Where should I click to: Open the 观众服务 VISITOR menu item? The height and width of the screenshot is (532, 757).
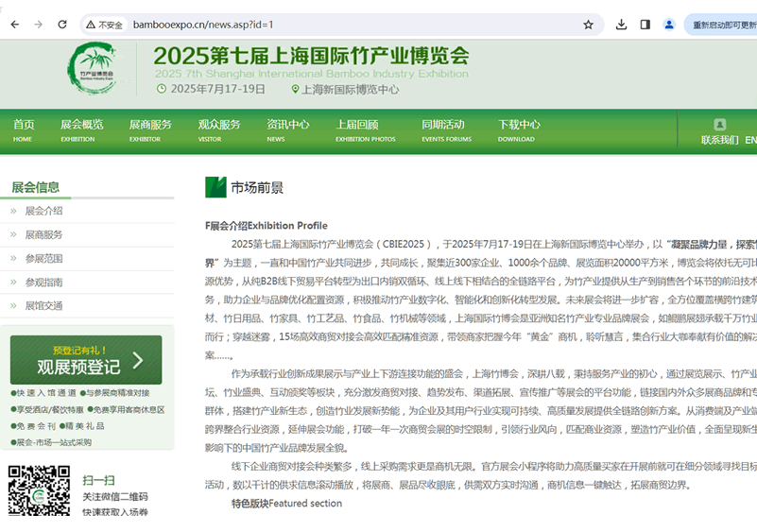(219, 130)
